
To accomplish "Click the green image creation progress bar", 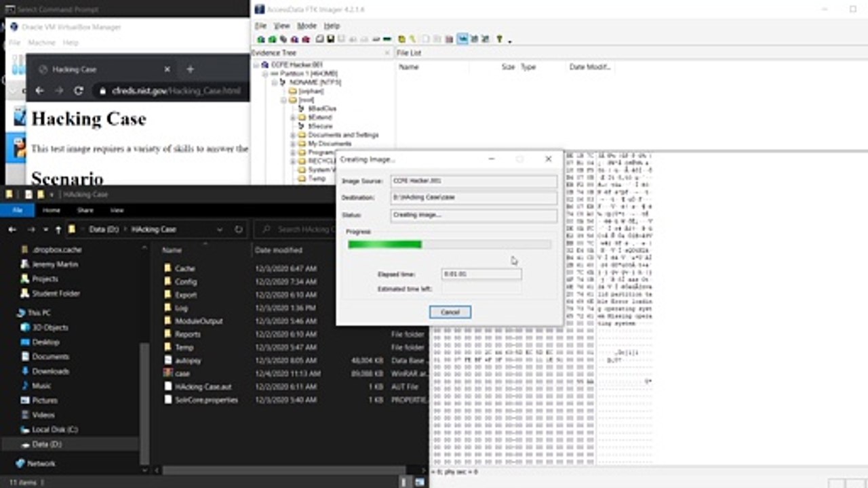I will coord(384,245).
